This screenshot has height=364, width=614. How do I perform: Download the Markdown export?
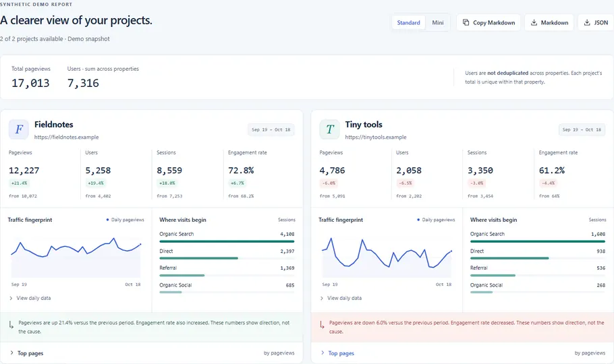(549, 23)
